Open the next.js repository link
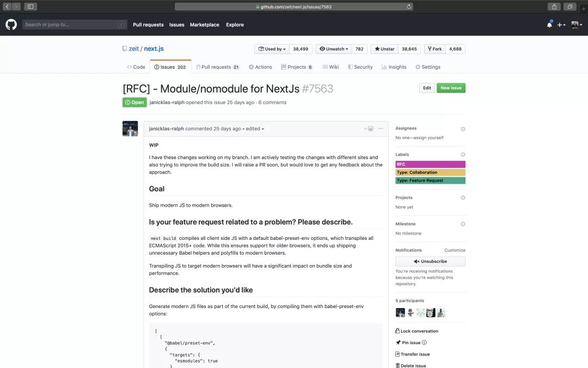Viewport: 588px width, 368px height. (154, 49)
